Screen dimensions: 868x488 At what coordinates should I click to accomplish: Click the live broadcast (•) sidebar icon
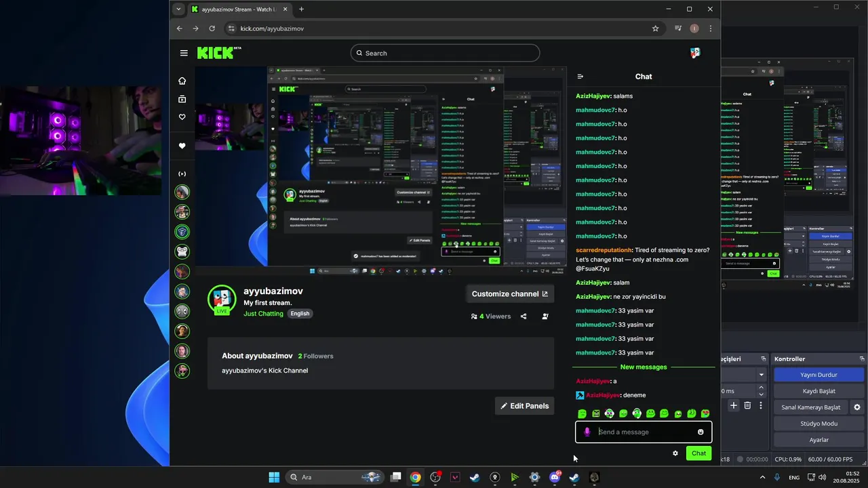tap(182, 174)
